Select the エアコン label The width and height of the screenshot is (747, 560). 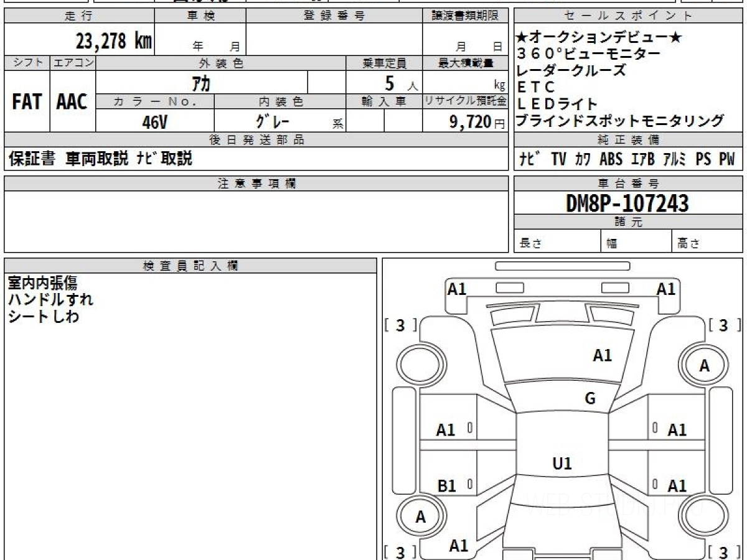pos(73,63)
